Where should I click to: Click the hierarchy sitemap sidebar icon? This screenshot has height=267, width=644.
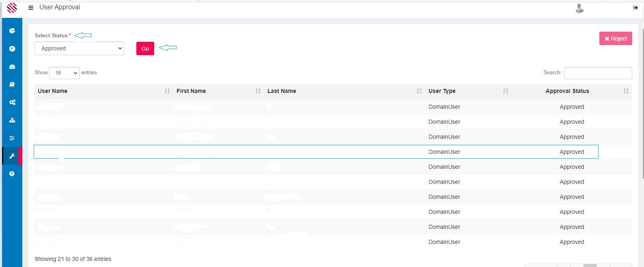point(12,120)
